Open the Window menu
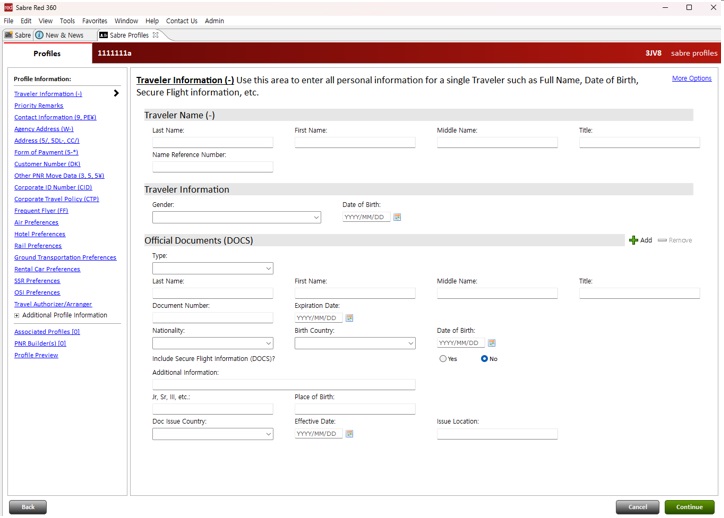The height and width of the screenshot is (518, 724). (126, 21)
